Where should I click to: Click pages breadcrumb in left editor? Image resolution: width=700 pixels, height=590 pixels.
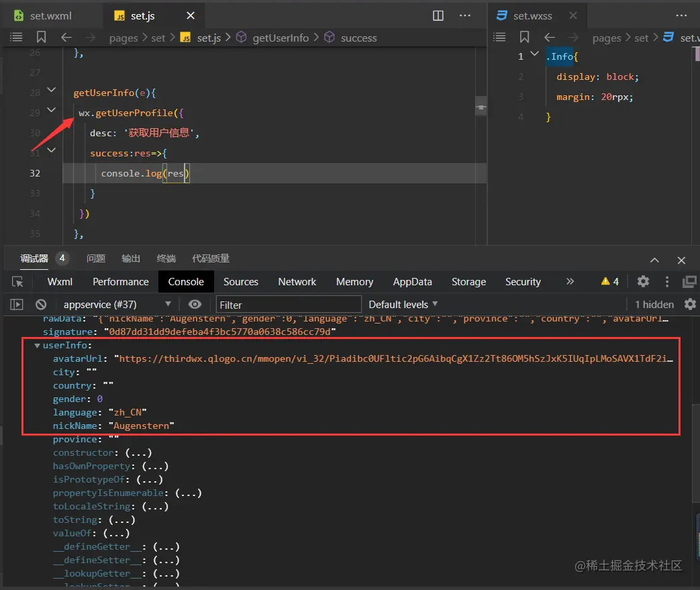123,38
